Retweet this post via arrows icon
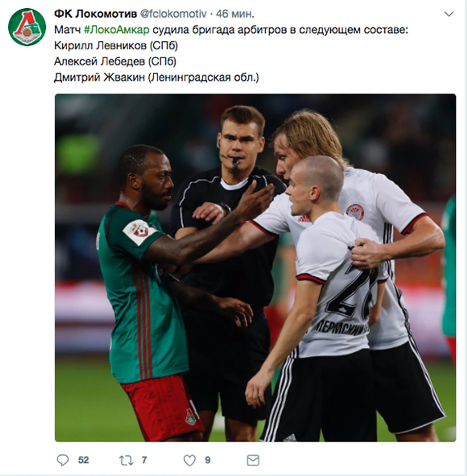The width and height of the screenshot is (467, 476). 126,460
